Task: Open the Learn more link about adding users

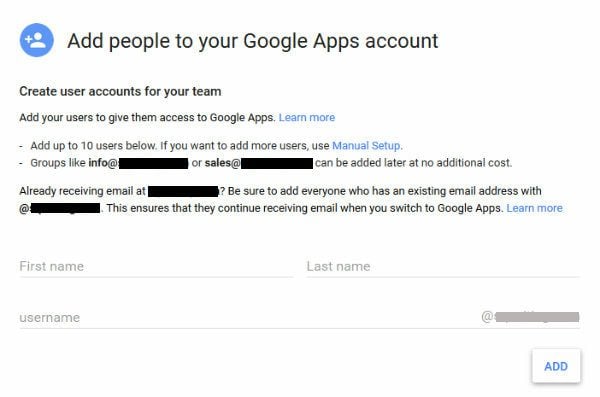Action: [x=307, y=118]
